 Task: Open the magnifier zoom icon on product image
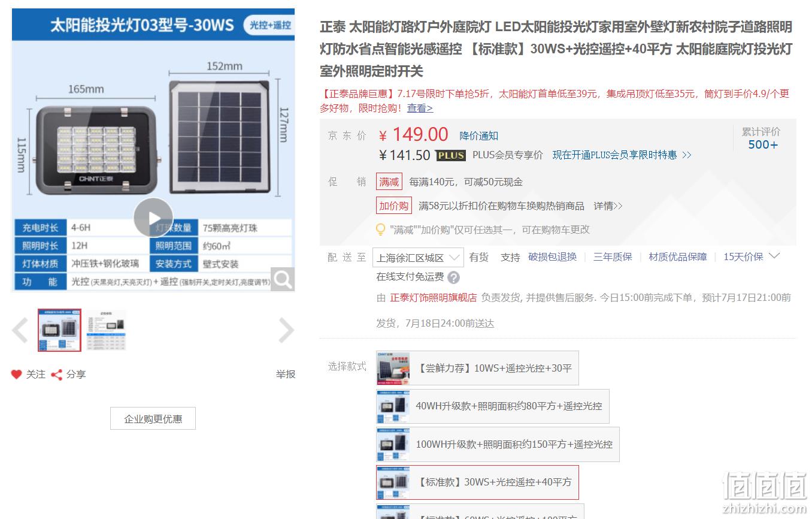click(x=283, y=279)
